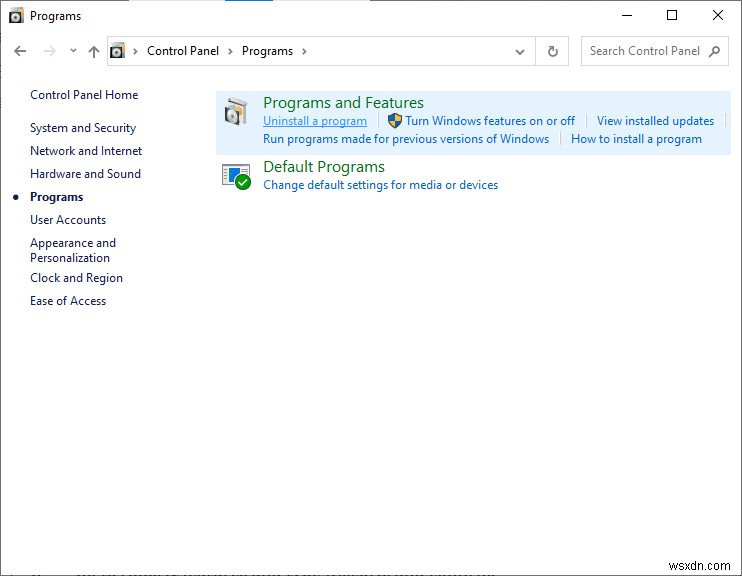
Task: Open Clock and Region category
Action: (x=76, y=278)
